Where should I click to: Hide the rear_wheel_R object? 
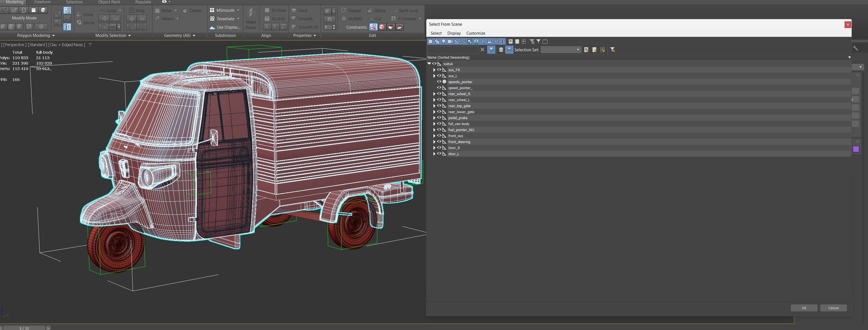click(439, 94)
